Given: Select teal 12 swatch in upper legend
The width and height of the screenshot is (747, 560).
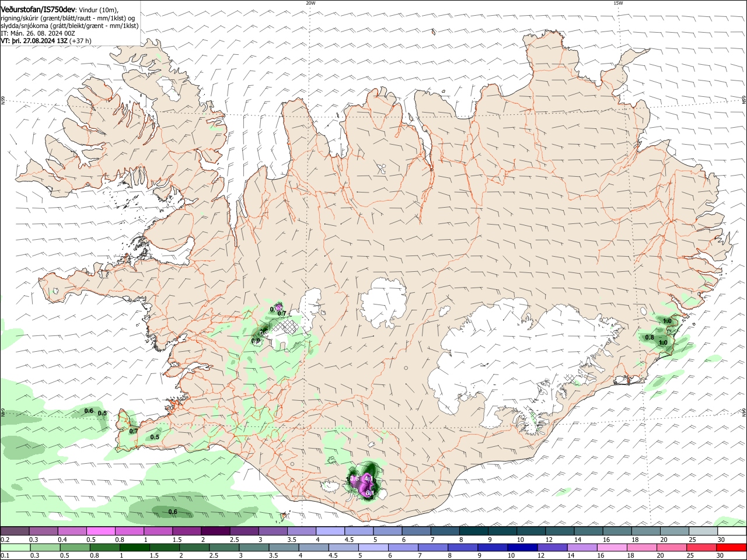Looking at the screenshot, I should tap(560, 531).
